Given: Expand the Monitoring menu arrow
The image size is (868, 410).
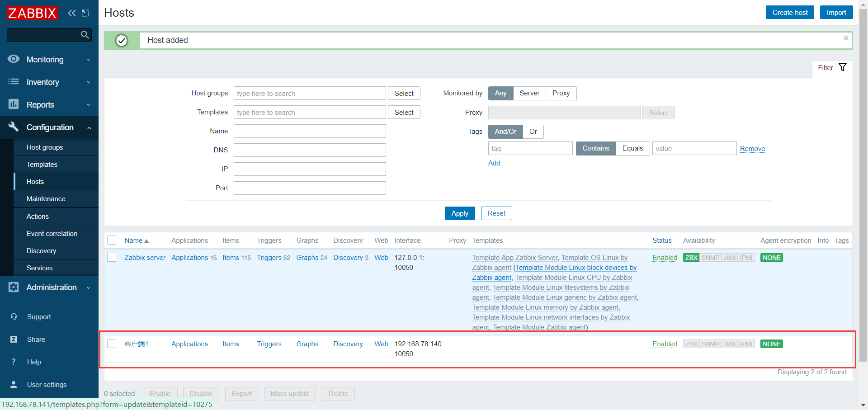Looking at the screenshot, I should (x=89, y=60).
